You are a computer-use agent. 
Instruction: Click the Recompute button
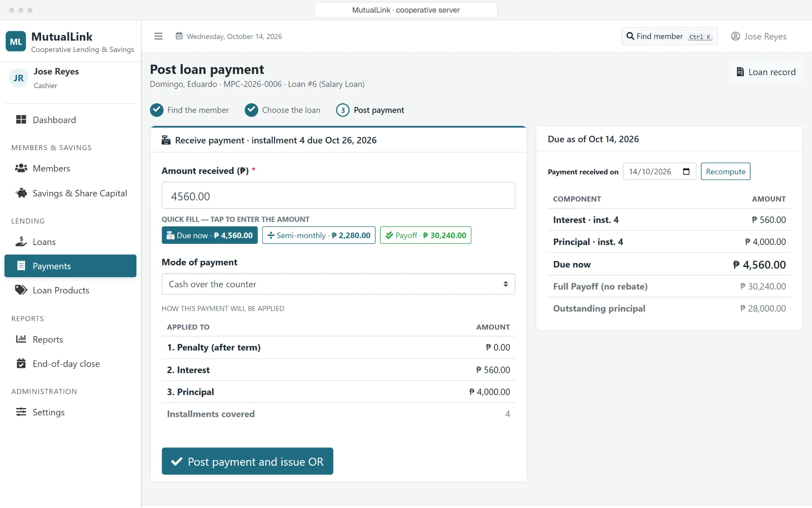click(726, 172)
